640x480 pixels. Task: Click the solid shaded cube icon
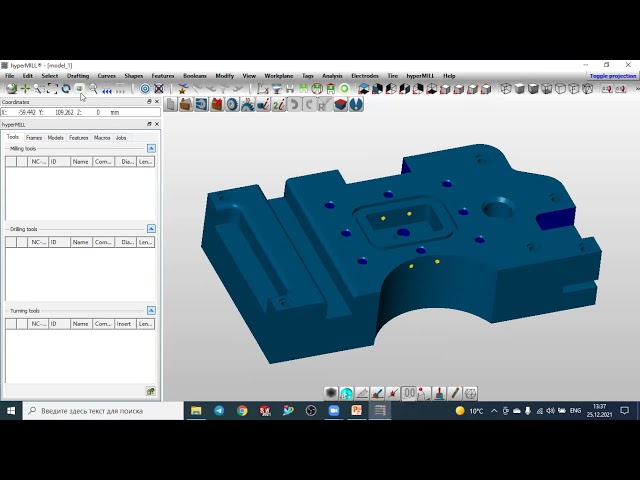click(520, 89)
